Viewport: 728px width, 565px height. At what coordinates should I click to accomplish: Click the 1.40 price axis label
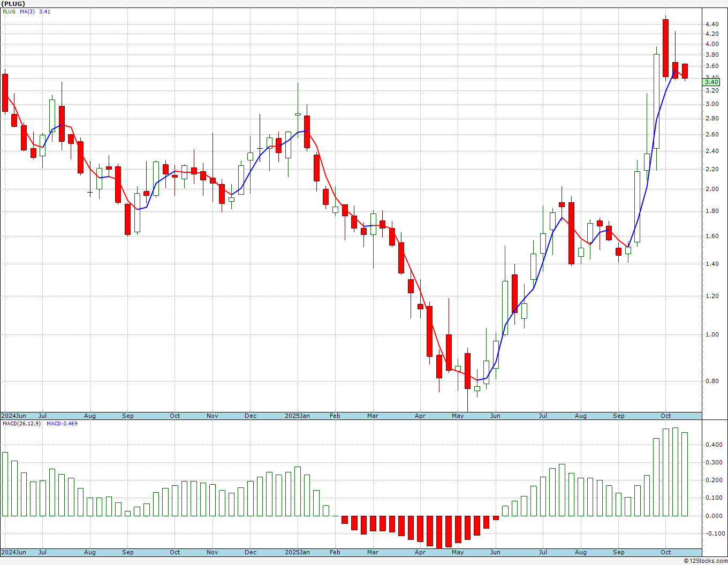712,264
